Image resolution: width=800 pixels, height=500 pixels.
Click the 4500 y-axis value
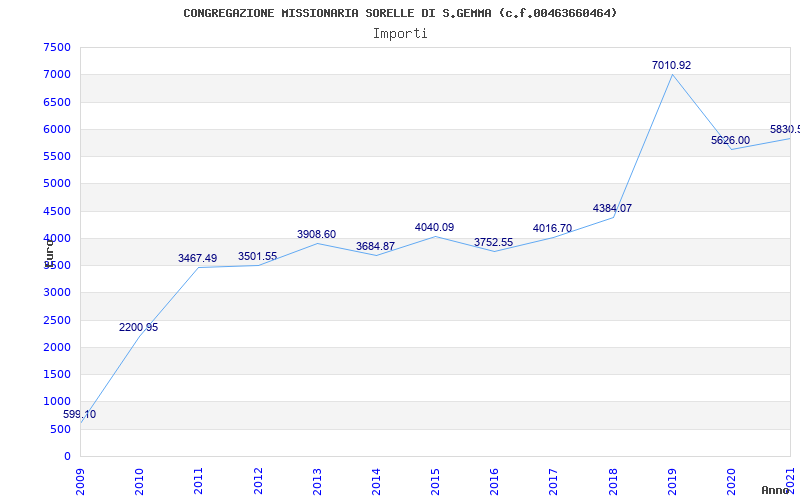pyautogui.click(x=57, y=211)
